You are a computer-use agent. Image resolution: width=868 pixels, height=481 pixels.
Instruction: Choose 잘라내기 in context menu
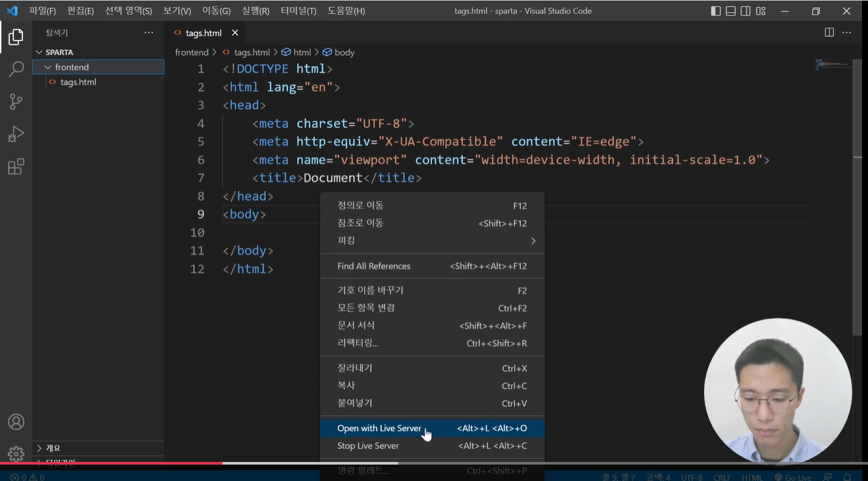click(432, 369)
